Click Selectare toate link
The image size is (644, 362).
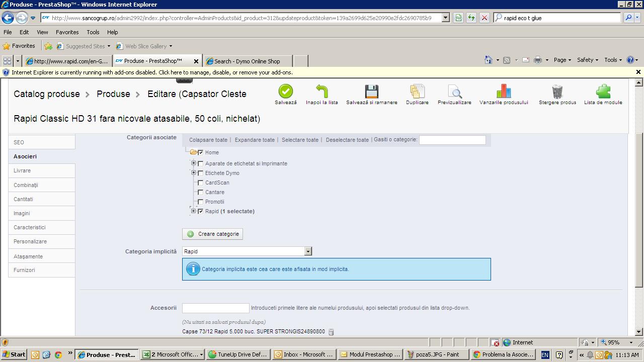pyautogui.click(x=300, y=140)
